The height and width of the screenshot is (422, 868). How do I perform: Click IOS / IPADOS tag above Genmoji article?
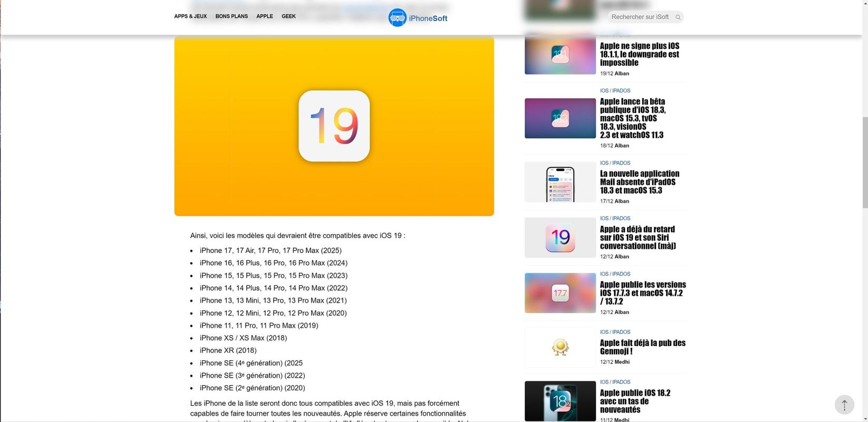pos(615,332)
